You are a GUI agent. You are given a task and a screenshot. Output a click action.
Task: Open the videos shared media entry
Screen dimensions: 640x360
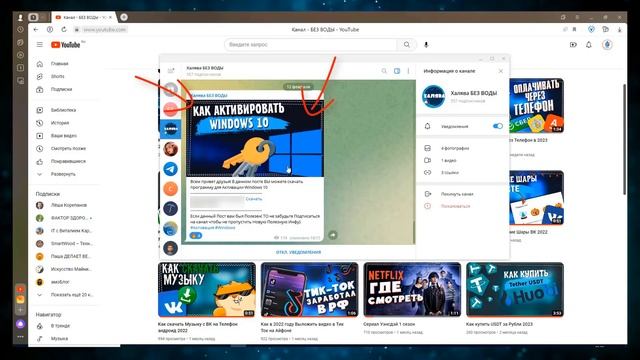(449, 160)
